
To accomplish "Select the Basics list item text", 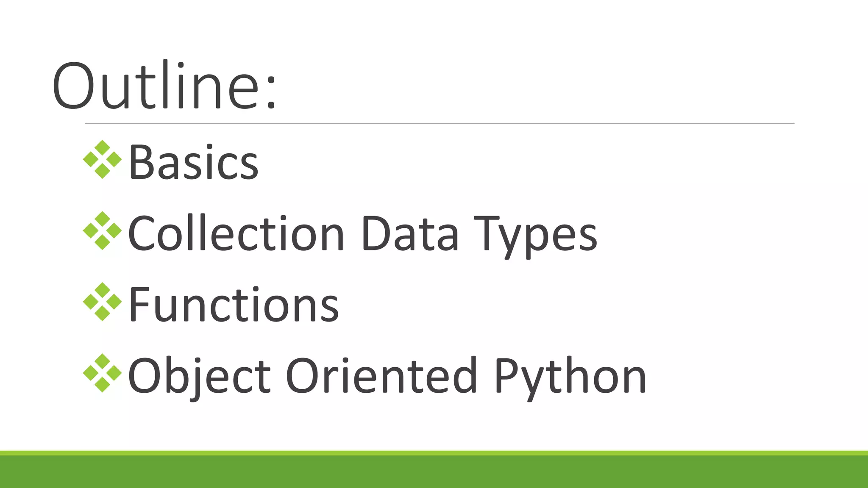I will pyautogui.click(x=193, y=163).
